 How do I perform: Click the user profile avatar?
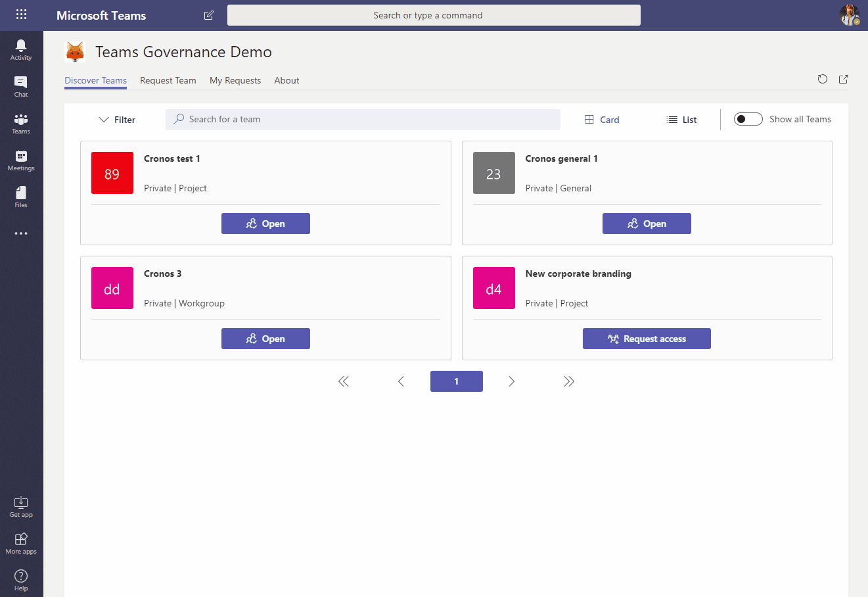[x=850, y=15]
